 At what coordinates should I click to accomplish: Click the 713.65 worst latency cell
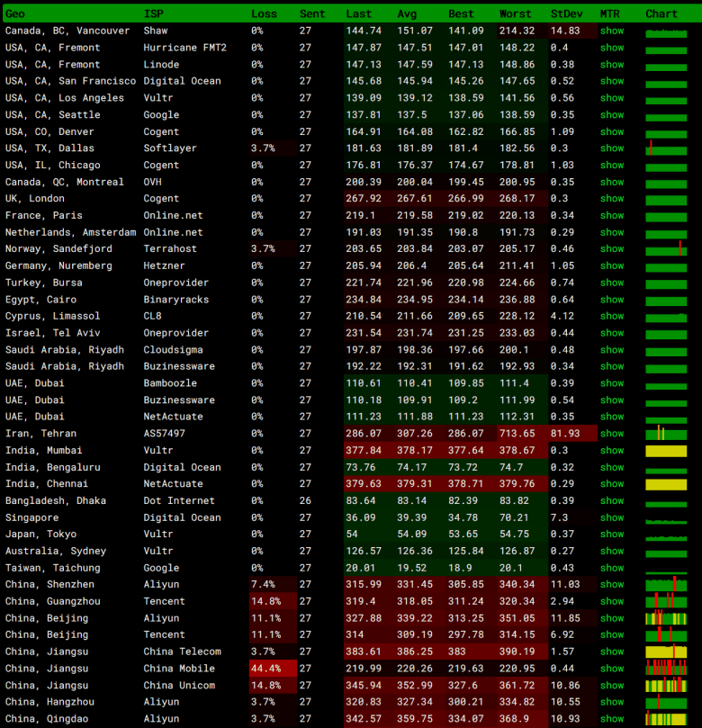(x=523, y=434)
